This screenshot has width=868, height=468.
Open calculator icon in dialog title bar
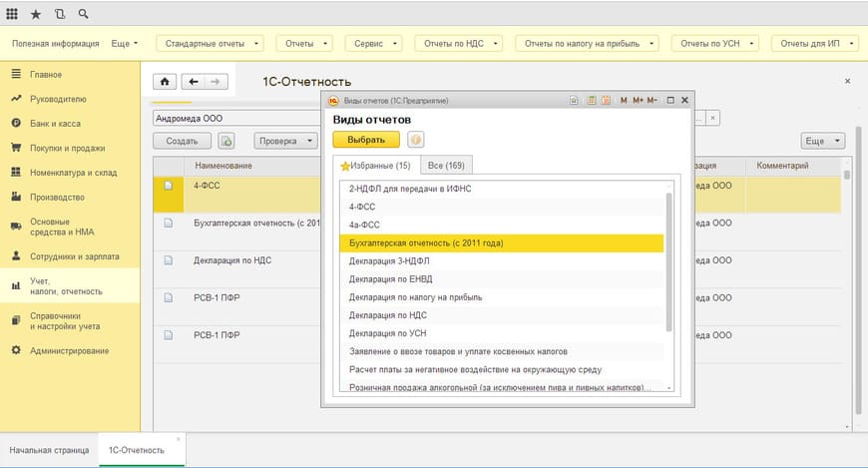592,100
